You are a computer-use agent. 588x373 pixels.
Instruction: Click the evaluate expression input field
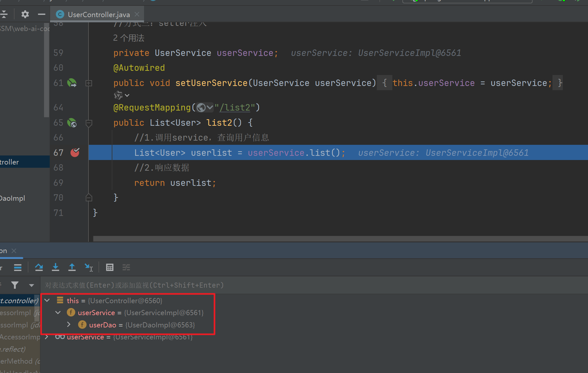[291, 285]
